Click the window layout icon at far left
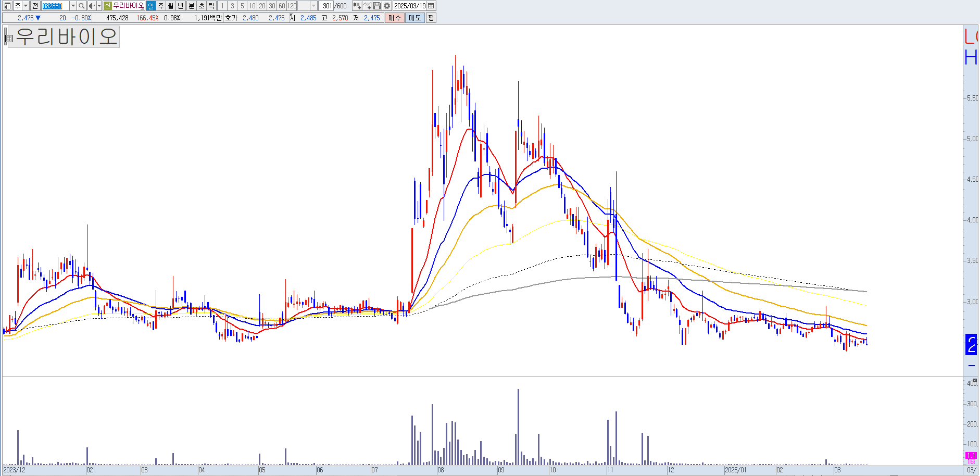Viewport: 980px width, 476px height. [7, 6]
